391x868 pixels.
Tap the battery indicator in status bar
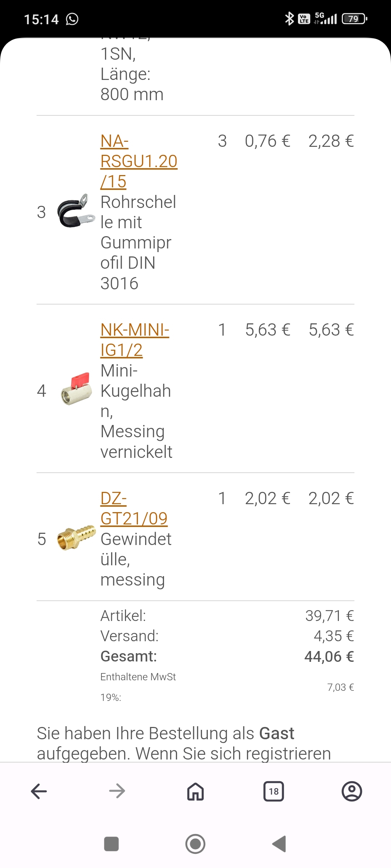[354, 19]
